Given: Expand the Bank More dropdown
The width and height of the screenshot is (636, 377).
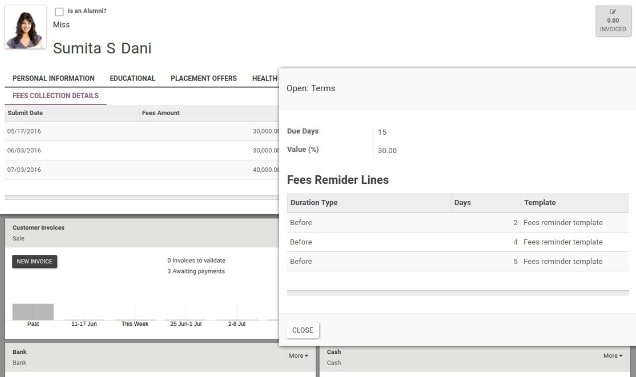Looking at the screenshot, I should pyautogui.click(x=298, y=356).
